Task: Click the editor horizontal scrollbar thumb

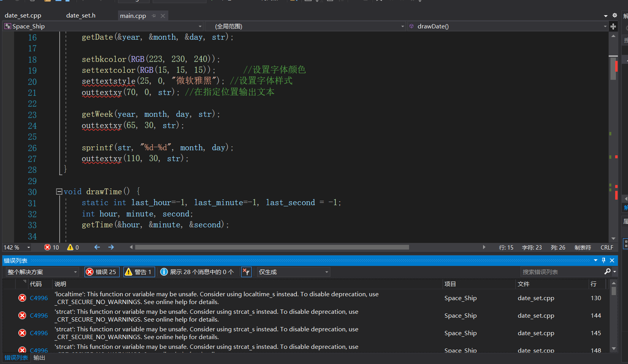Action: (x=272, y=247)
